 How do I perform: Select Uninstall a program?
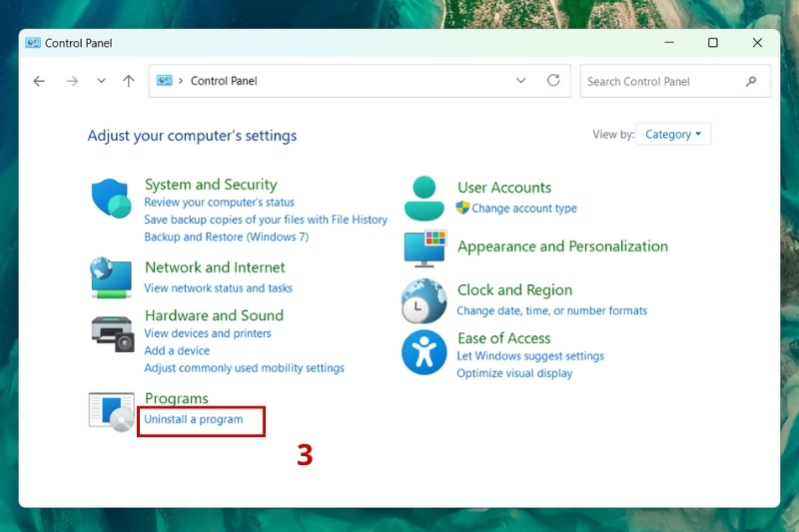[194, 419]
